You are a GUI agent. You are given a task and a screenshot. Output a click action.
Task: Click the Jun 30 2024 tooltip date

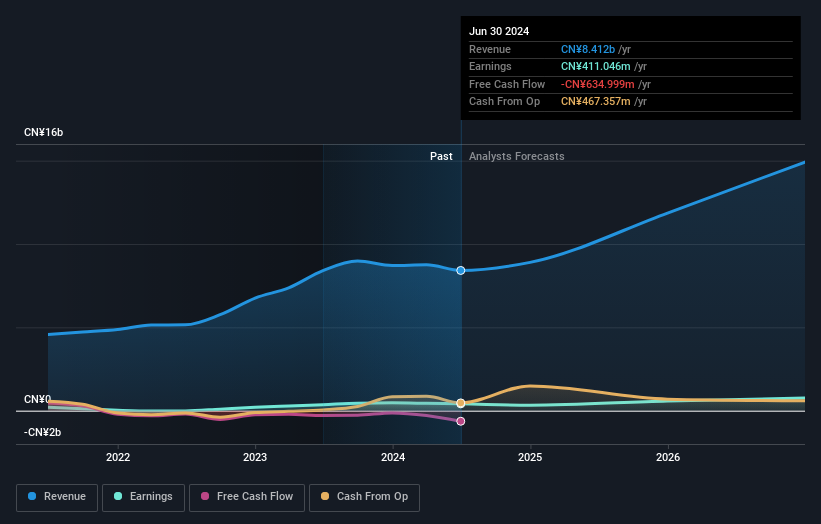click(x=499, y=31)
